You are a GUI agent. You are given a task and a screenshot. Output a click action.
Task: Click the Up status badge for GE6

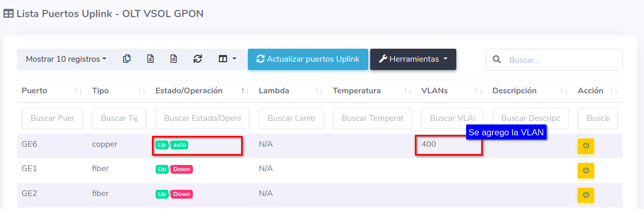pos(162,145)
